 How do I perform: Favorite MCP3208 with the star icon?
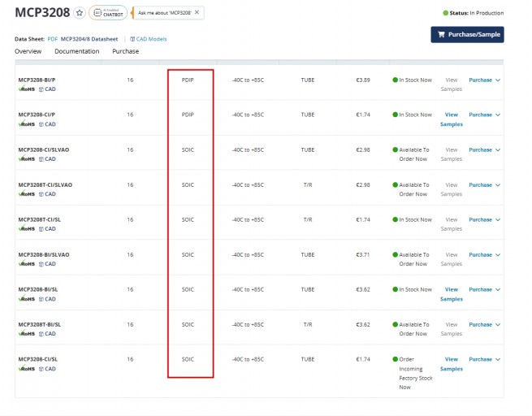[80, 13]
